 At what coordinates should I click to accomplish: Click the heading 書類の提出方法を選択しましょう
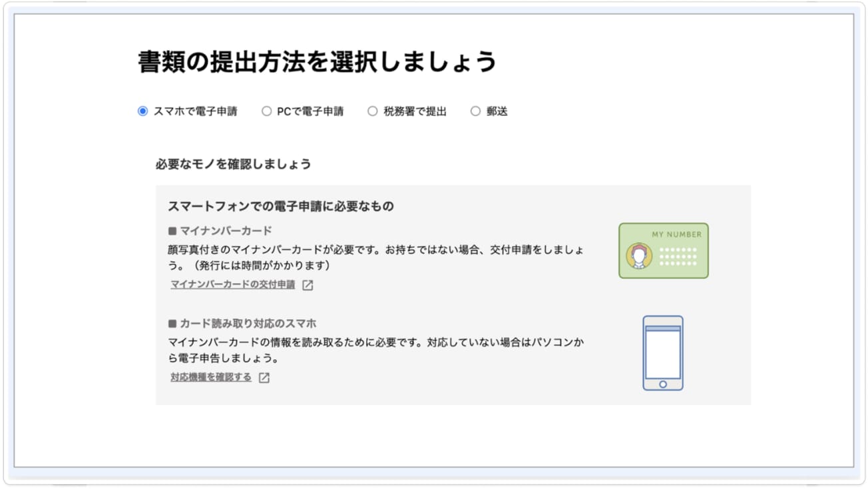coord(317,62)
